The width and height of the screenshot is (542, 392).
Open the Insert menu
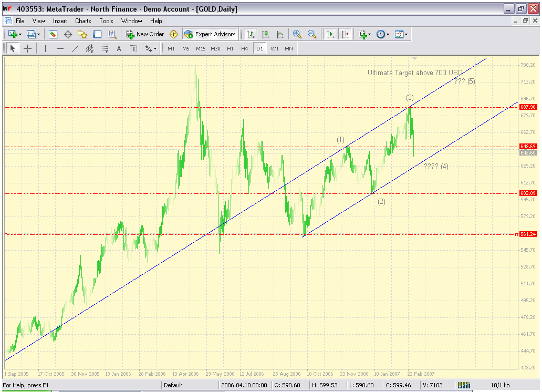[60, 21]
